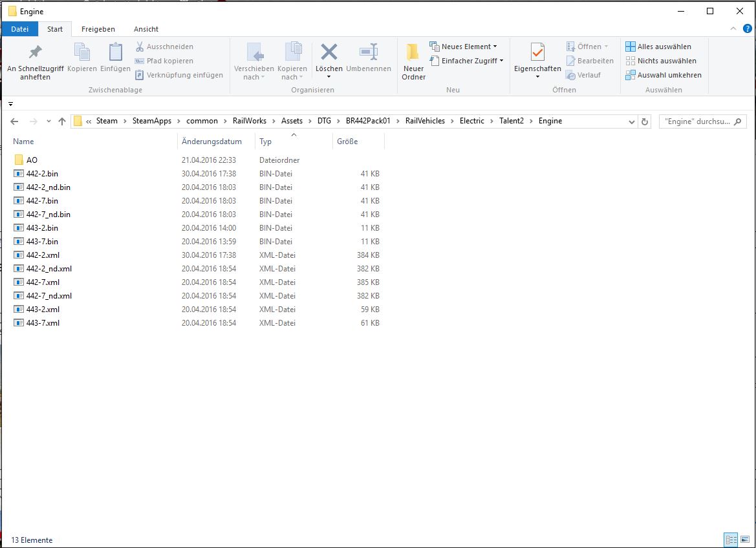Click Talent2 in the address path
The width and height of the screenshot is (756, 548).
(511, 121)
